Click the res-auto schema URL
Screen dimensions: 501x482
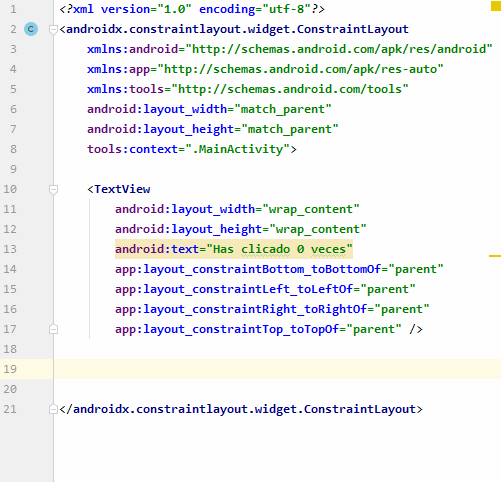point(300,69)
